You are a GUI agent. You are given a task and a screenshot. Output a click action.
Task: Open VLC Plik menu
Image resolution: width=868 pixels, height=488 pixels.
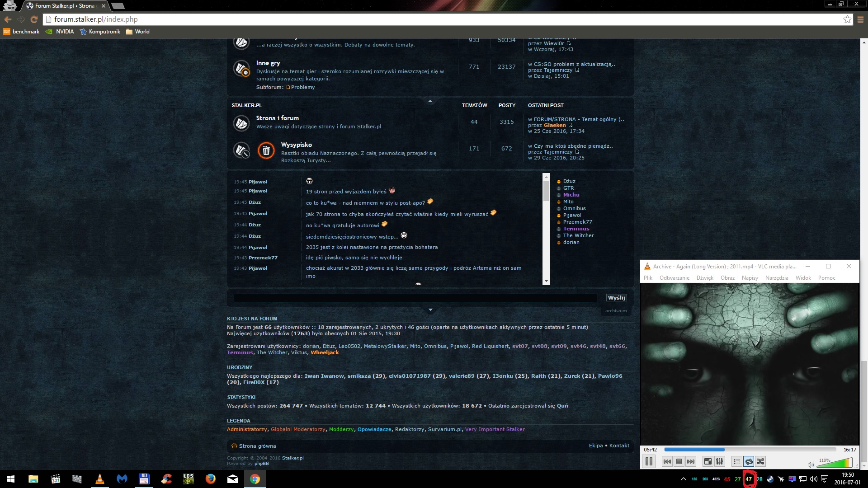click(648, 278)
